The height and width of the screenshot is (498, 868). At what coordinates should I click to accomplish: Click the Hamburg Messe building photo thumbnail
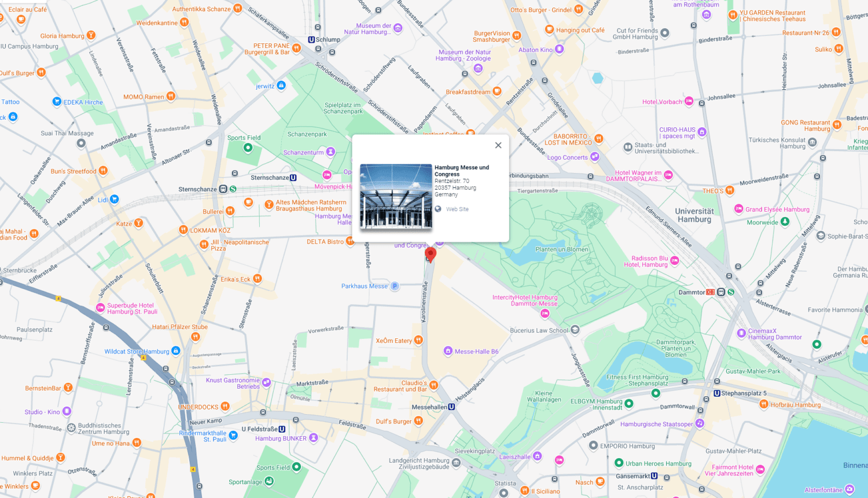coord(396,197)
